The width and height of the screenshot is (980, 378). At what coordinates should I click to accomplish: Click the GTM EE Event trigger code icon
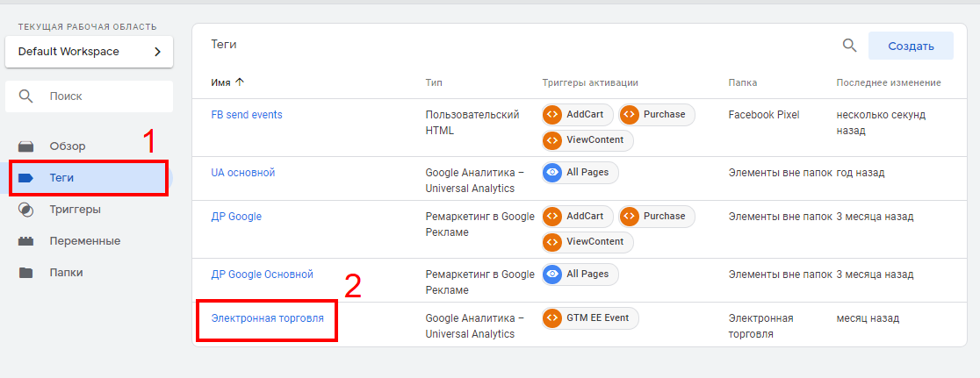coord(552,318)
